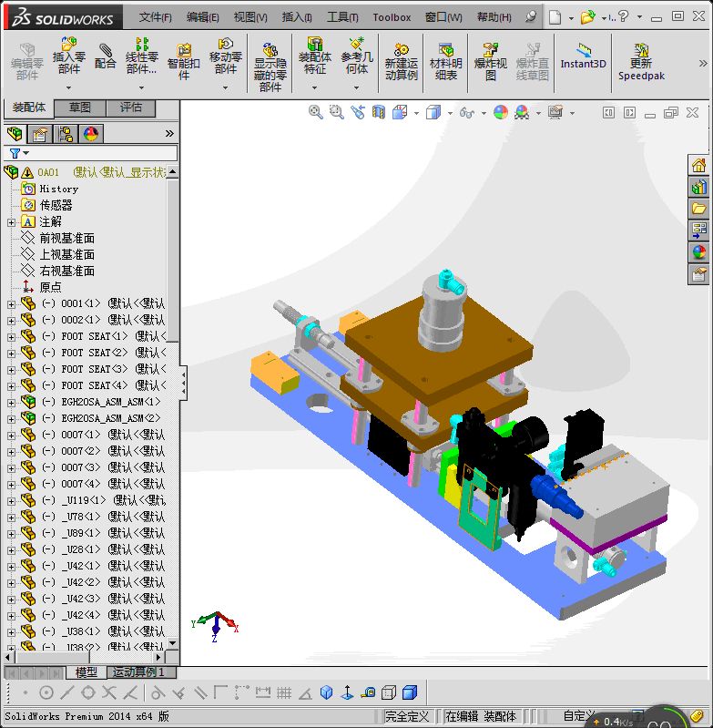Open the Insert Components (插入零部件) dropdown arrow
Image resolution: width=713 pixels, height=728 pixels.
[x=69, y=87]
